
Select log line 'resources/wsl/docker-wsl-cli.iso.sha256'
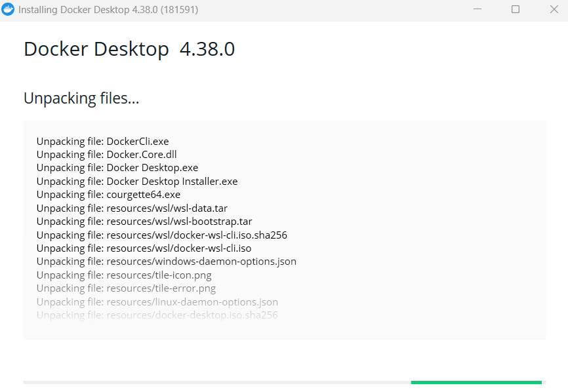click(161, 235)
